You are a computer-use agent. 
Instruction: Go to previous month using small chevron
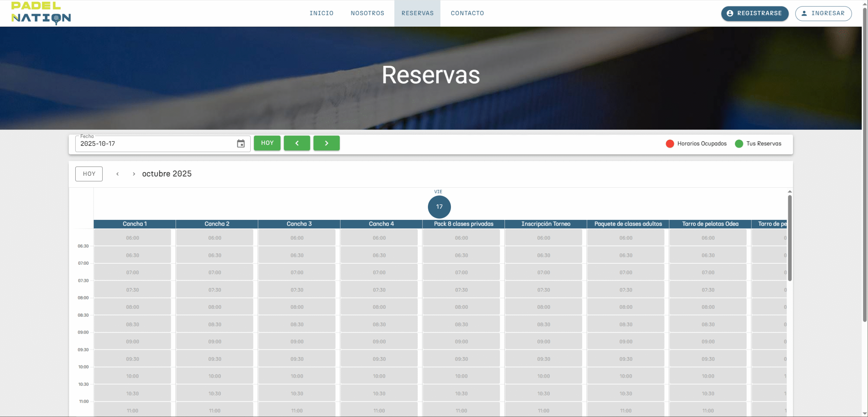118,174
